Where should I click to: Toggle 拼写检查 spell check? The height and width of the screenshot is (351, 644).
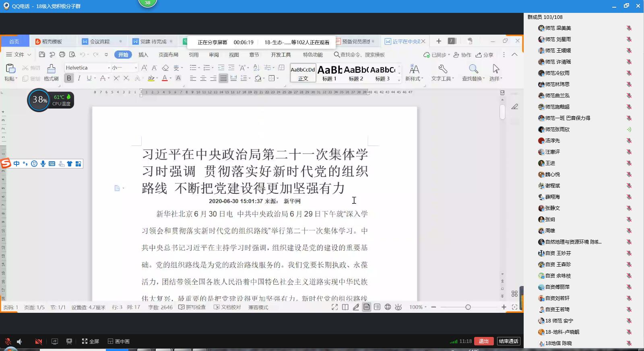point(192,307)
